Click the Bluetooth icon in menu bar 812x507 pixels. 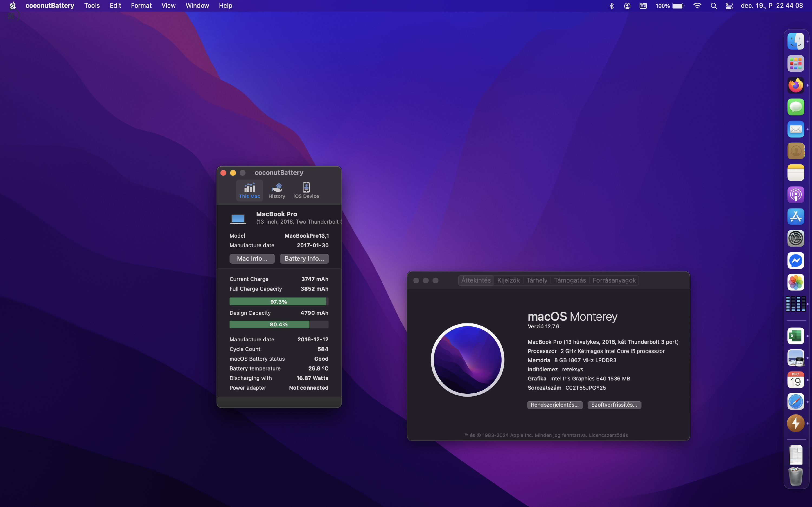pos(611,6)
